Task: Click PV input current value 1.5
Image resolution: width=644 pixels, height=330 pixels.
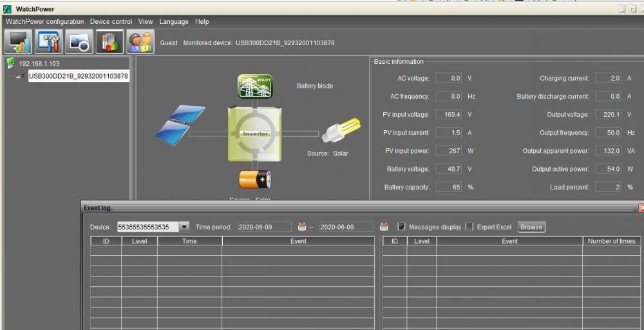Action: point(448,133)
